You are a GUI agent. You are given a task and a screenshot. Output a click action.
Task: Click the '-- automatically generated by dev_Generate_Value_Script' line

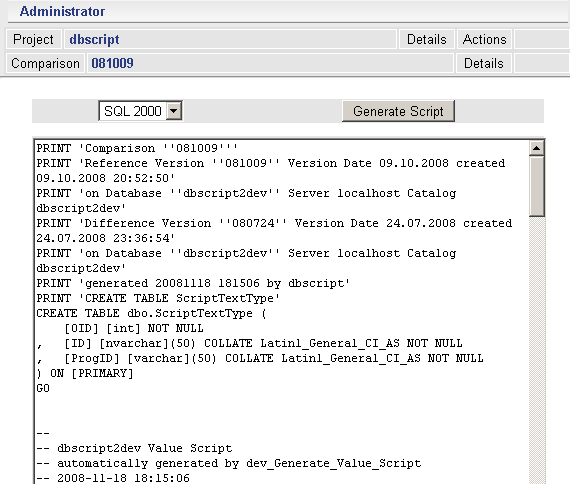229,463
